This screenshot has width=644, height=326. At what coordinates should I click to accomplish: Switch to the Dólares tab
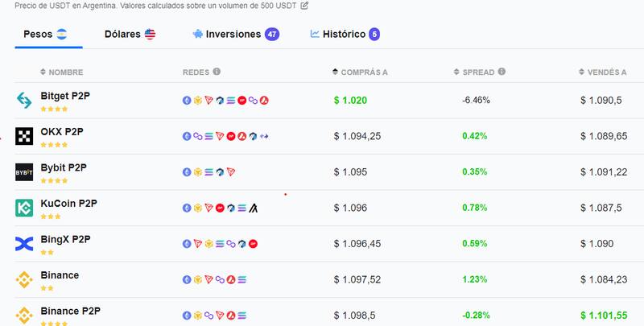coord(130,35)
